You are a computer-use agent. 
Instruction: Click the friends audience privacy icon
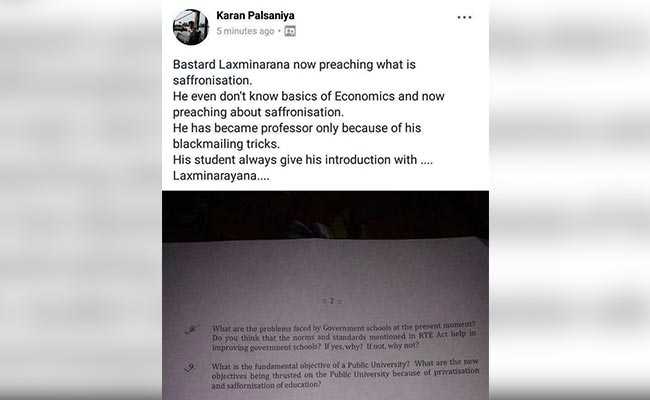tap(290, 31)
